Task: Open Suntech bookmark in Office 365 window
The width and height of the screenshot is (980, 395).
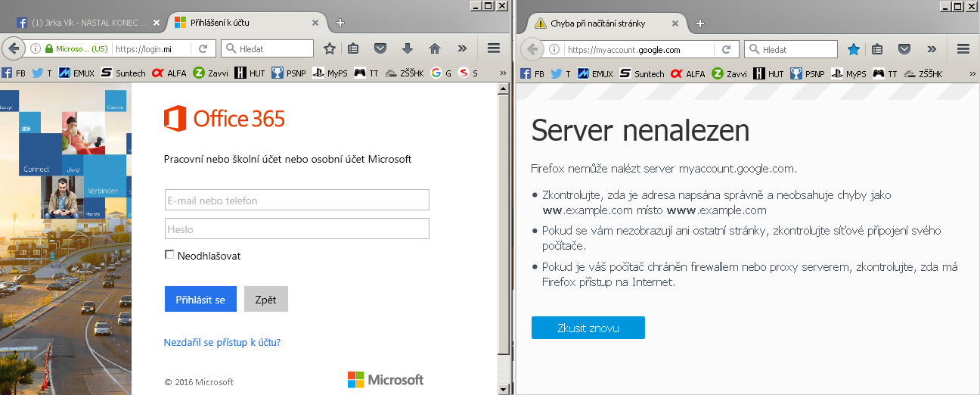Action: pos(124,73)
